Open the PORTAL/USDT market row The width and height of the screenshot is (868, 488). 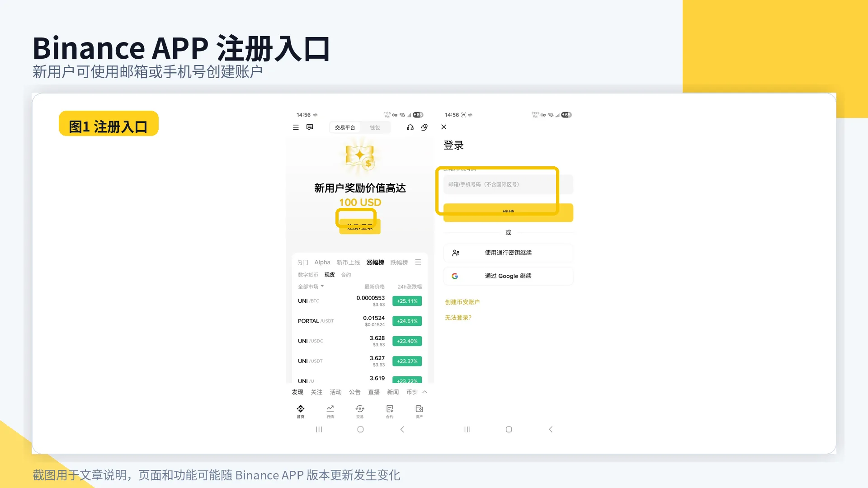pos(360,321)
